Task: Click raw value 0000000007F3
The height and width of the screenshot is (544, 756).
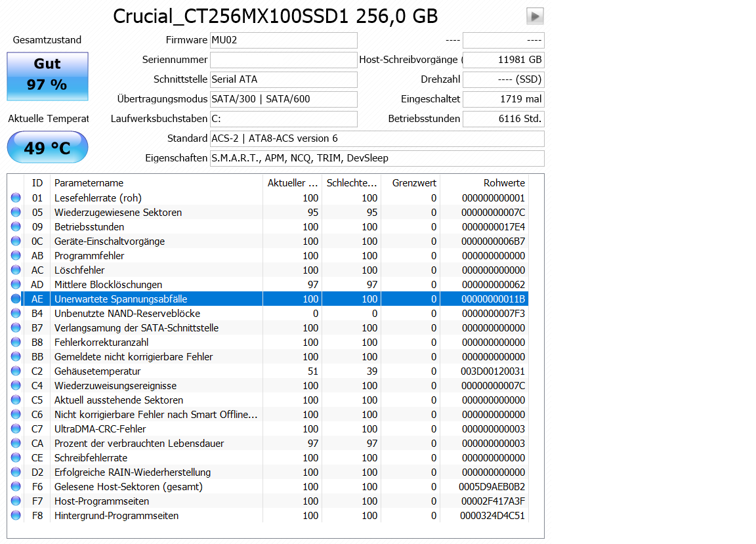Action: pos(493,314)
